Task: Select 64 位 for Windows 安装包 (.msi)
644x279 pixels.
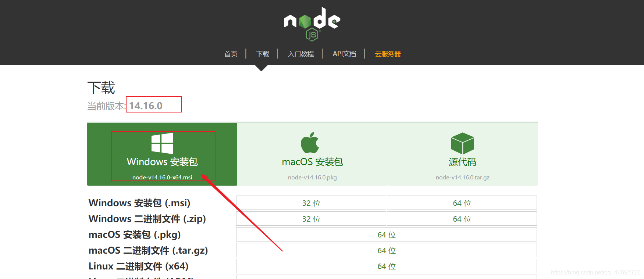Action: pos(462,203)
